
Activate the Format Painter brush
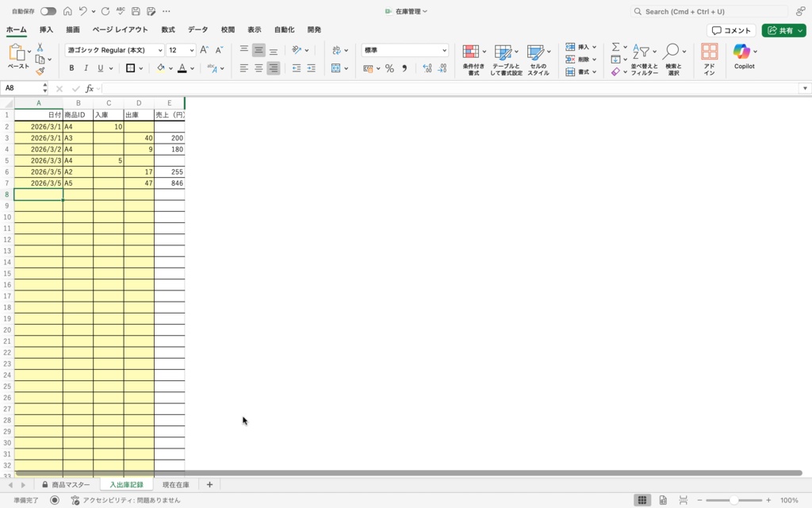coord(40,71)
